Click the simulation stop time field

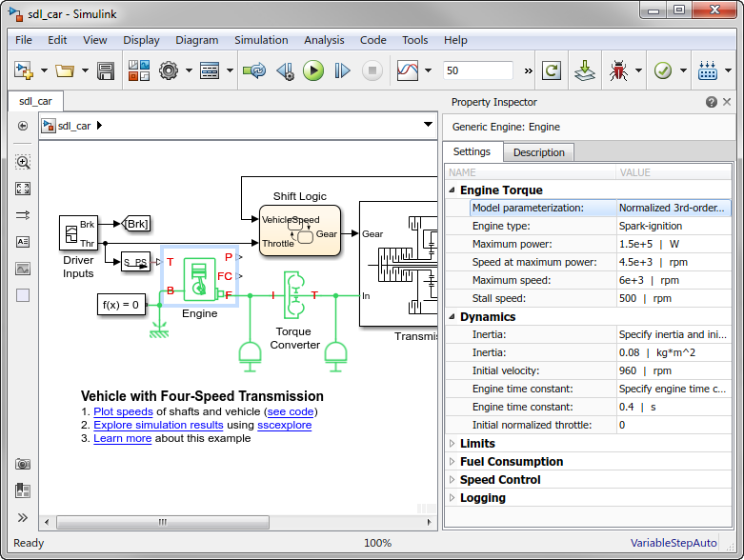click(x=477, y=70)
